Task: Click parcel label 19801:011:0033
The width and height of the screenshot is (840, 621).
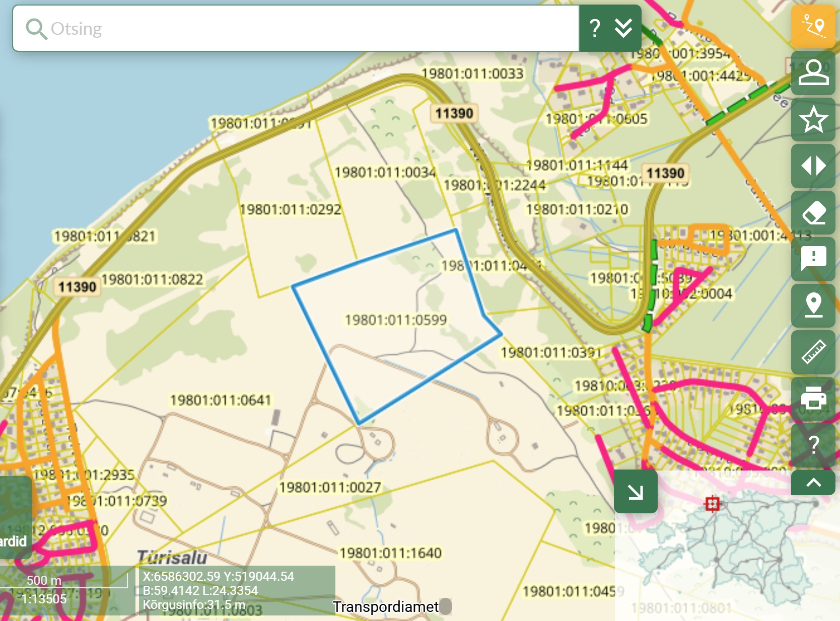Action: [472, 73]
